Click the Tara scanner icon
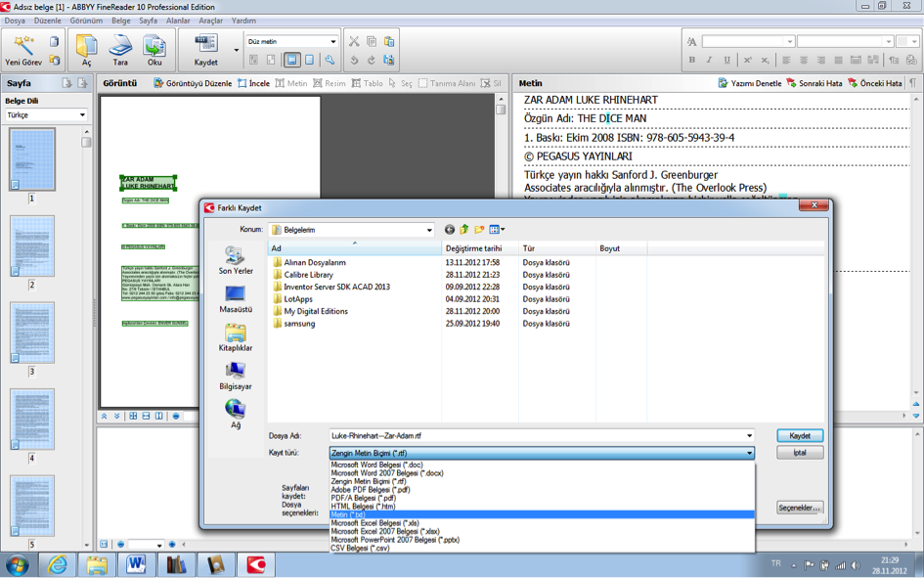 coord(120,45)
